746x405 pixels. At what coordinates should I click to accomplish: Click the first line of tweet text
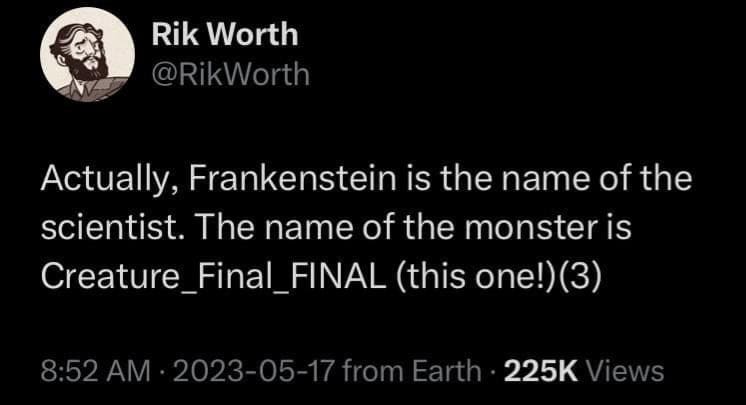click(x=366, y=184)
